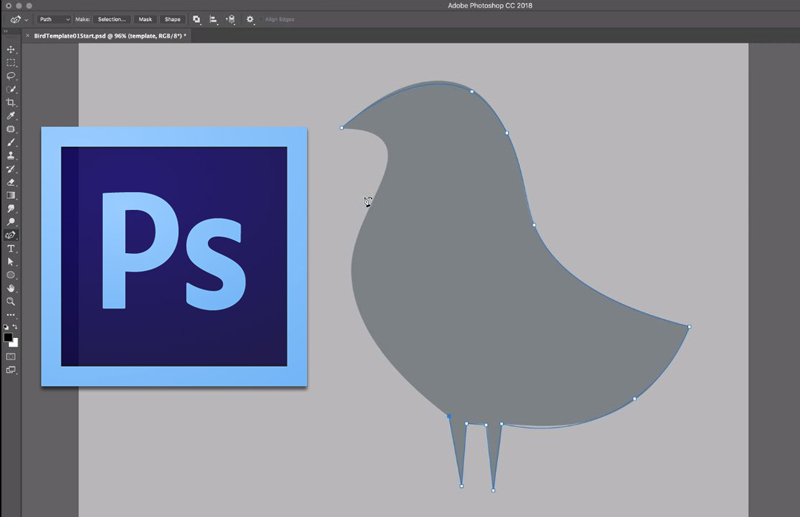Select the Gradient tool
Image resolution: width=800 pixels, height=517 pixels.
pos(11,195)
